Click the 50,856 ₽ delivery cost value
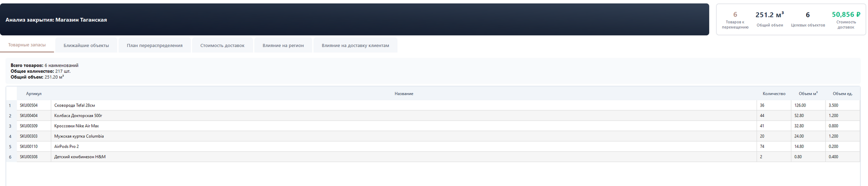Viewport: 868px width, 186px height. [x=846, y=15]
